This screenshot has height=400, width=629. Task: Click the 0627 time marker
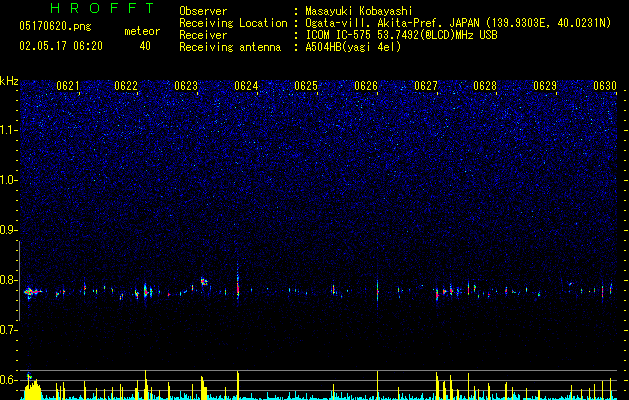[x=426, y=86]
